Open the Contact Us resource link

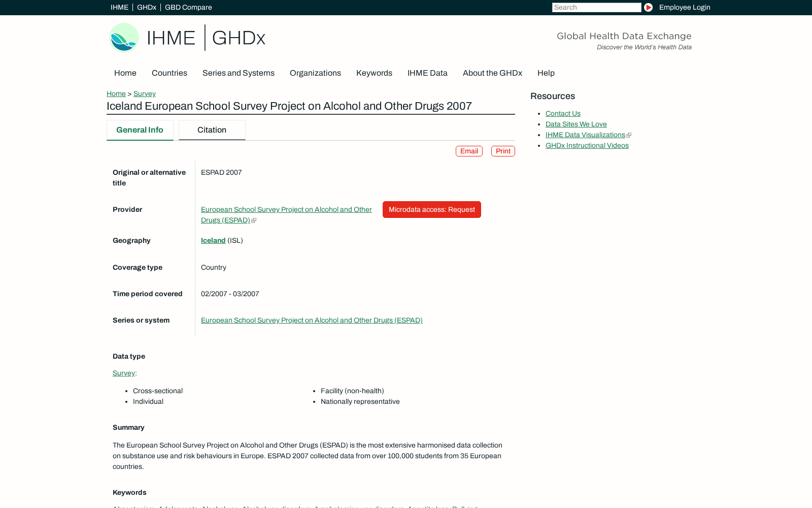pos(563,114)
